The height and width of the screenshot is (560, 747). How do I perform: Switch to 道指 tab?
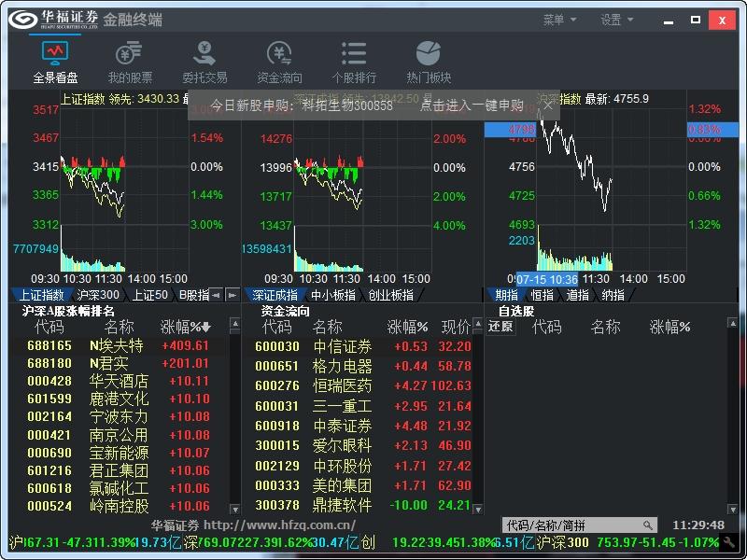pyautogui.click(x=577, y=295)
